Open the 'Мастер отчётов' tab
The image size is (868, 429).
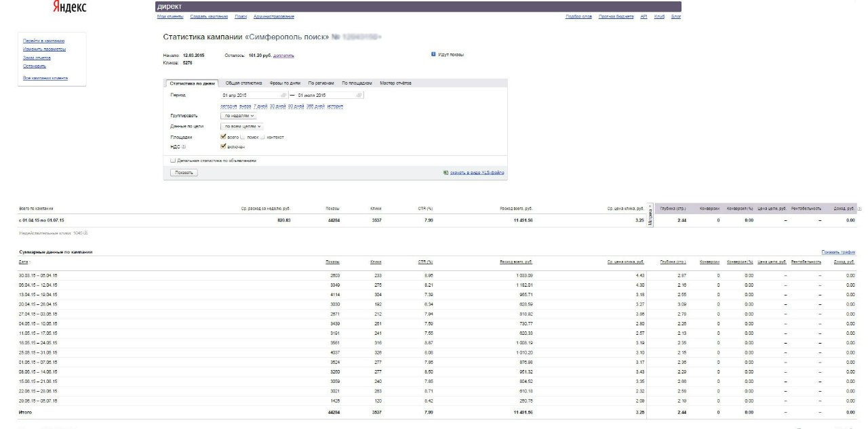coord(395,83)
